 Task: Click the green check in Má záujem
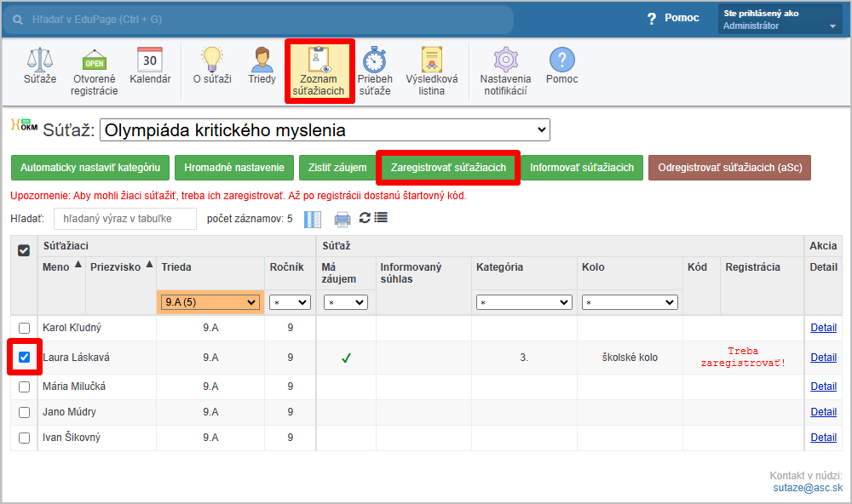[x=346, y=358]
